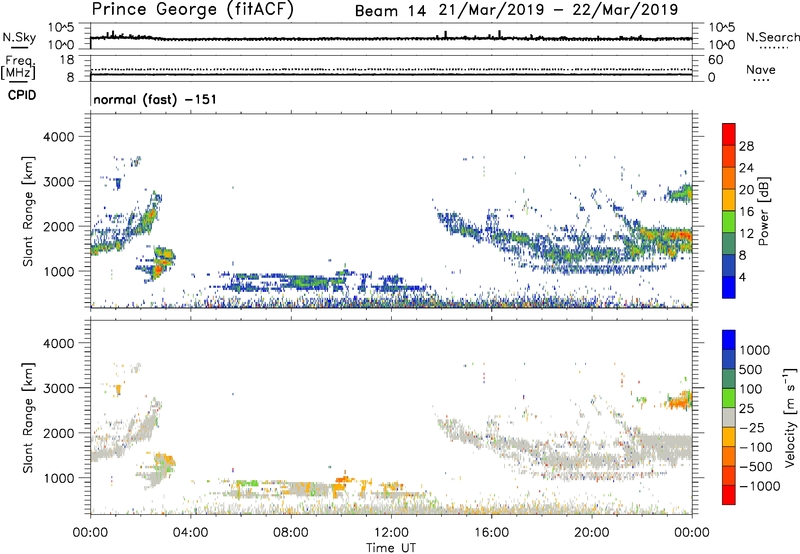Click the blue bottom segment of Power colorbar

729,287
